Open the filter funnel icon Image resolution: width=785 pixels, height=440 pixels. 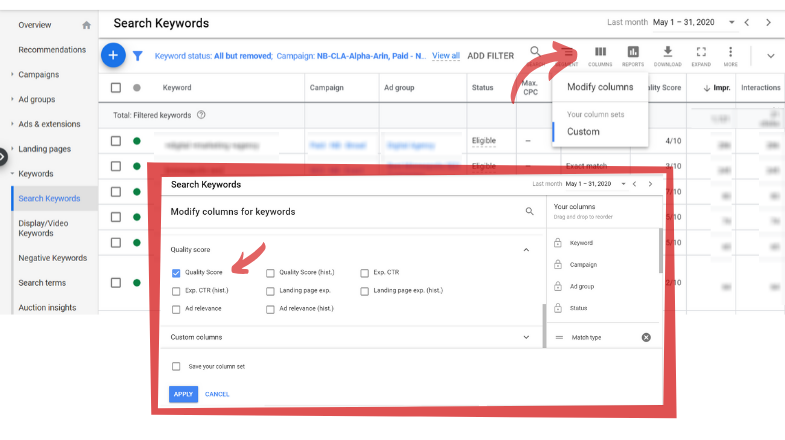[138, 57]
